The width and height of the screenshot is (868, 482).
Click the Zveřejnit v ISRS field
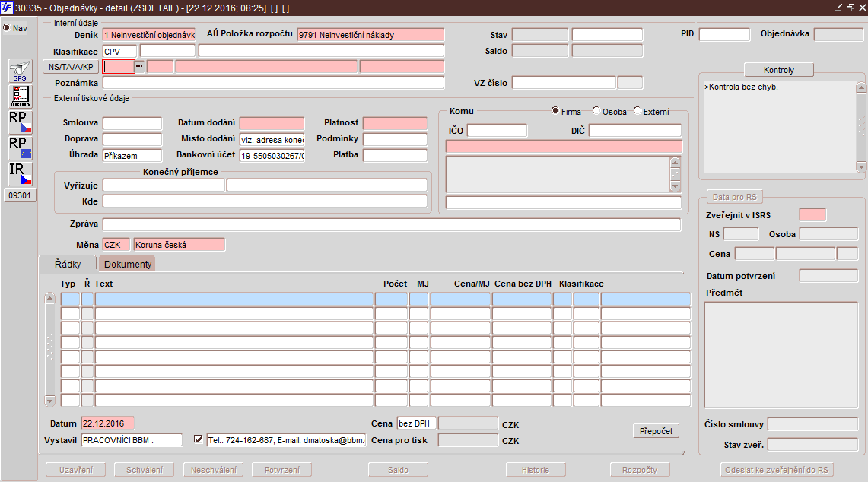(812, 214)
